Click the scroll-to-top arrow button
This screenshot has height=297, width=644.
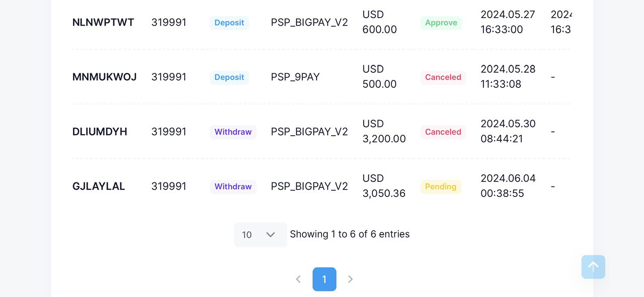point(593,267)
